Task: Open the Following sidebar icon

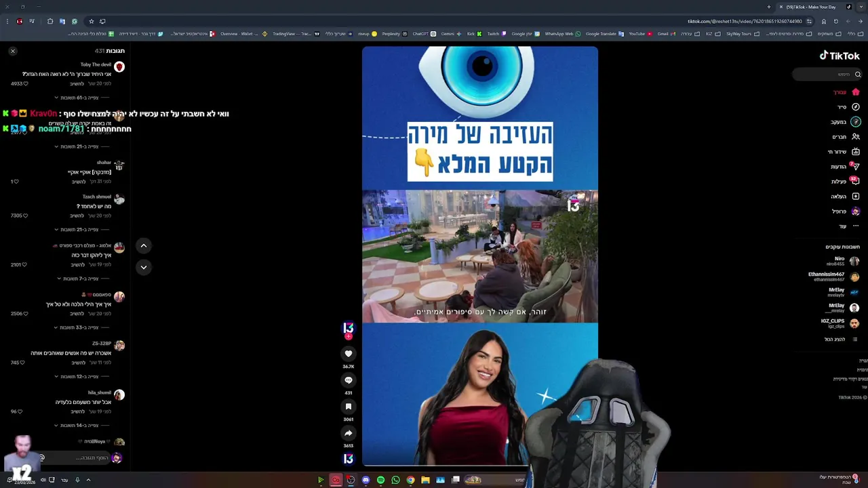Action: pos(856,122)
